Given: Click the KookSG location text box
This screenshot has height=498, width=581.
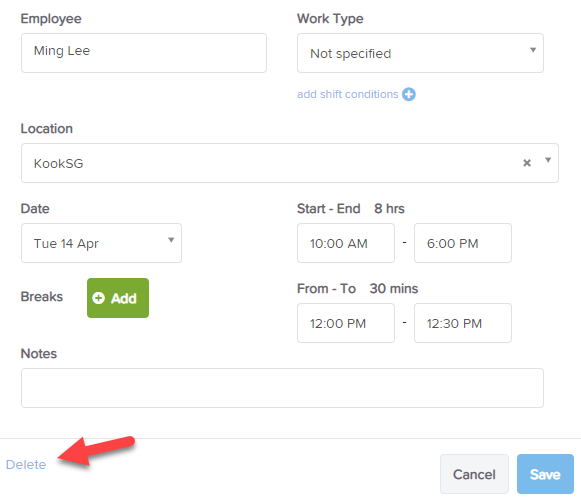Looking at the screenshot, I should coord(290,163).
